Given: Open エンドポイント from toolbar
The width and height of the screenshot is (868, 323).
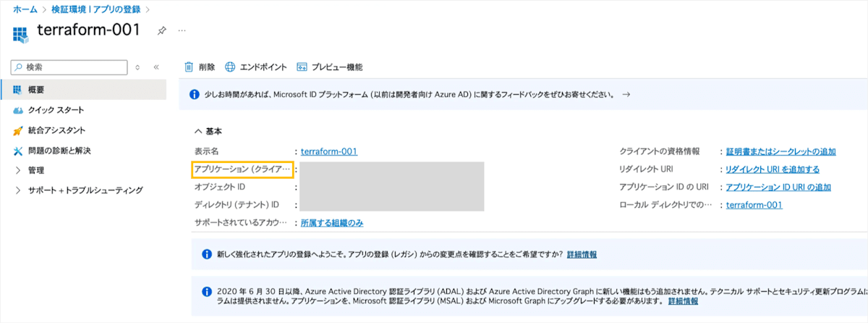Looking at the screenshot, I should click(256, 67).
